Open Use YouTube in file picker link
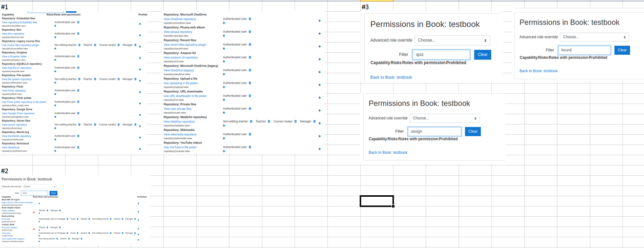This screenshot has width=644, height=248. (x=180, y=147)
